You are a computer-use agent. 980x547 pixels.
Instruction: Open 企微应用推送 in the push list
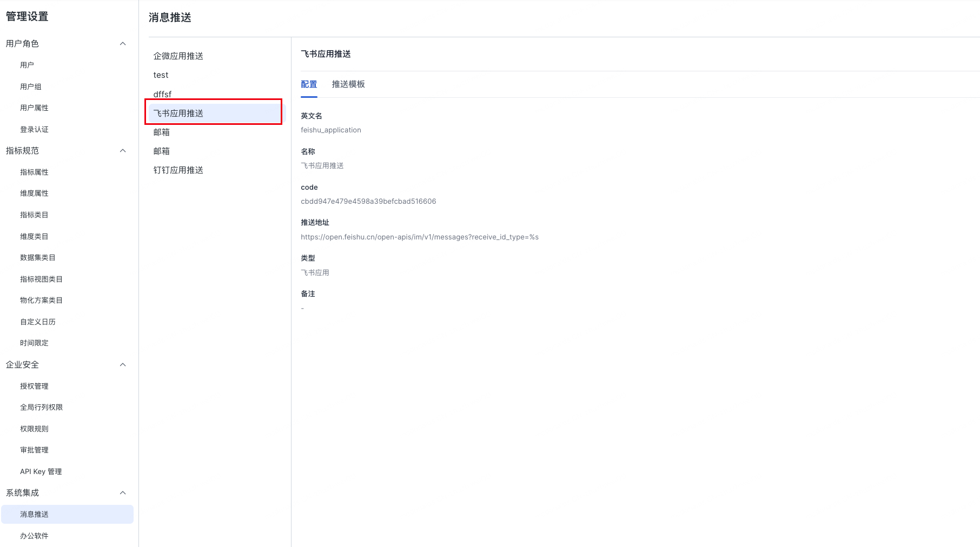click(178, 56)
